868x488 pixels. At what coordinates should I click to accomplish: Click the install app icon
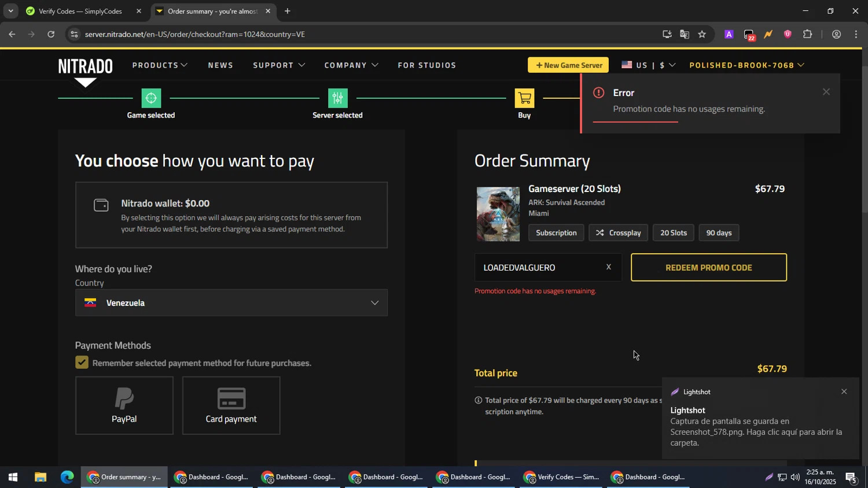[x=667, y=34]
